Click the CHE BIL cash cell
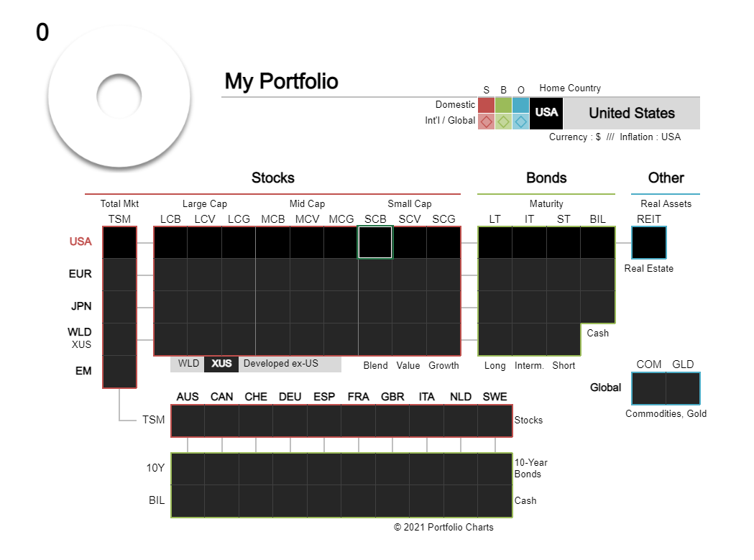This screenshot has width=754, height=560. tap(256, 501)
